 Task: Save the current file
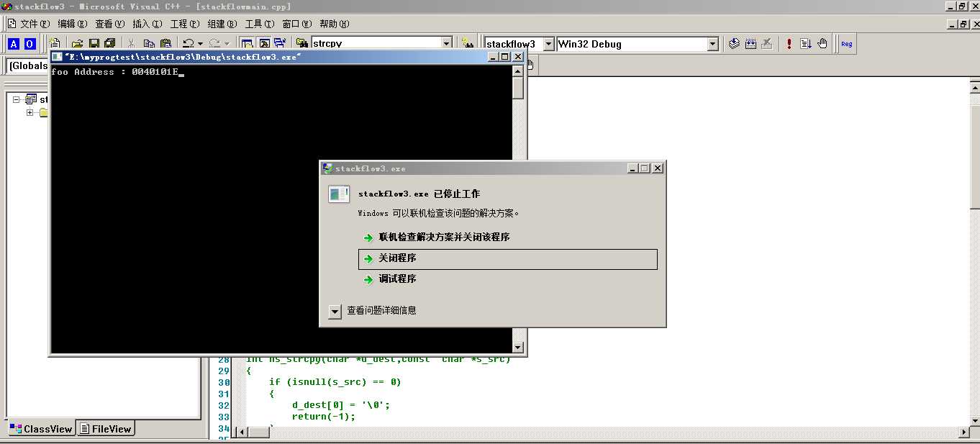pos(94,44)
